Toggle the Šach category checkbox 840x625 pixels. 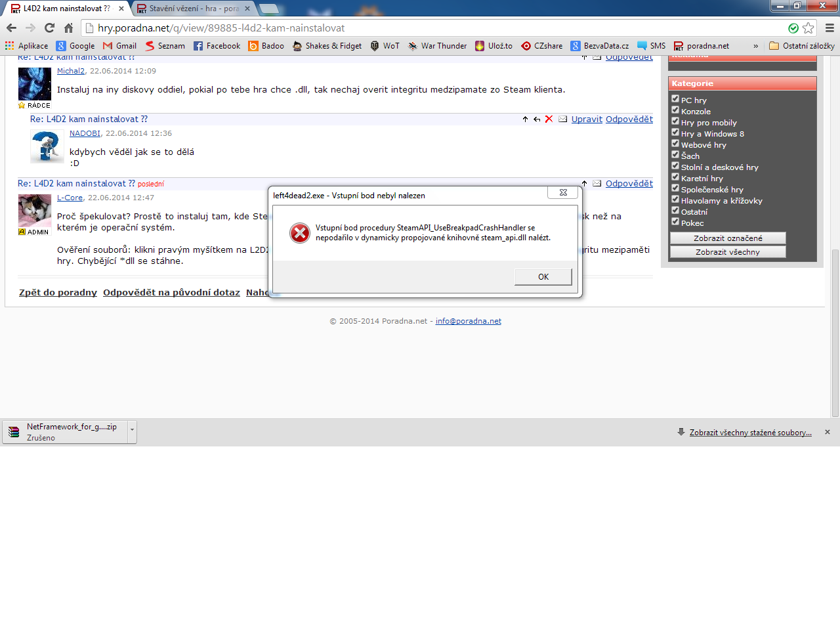tap(675, 155)
